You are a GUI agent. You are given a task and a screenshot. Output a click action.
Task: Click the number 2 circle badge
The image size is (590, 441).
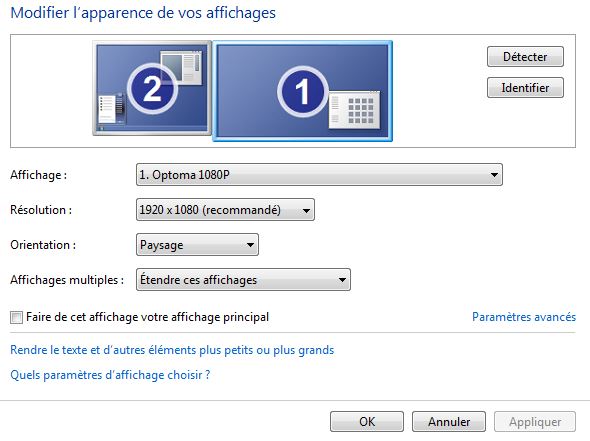pyautogui.click(x=152, y=89)
